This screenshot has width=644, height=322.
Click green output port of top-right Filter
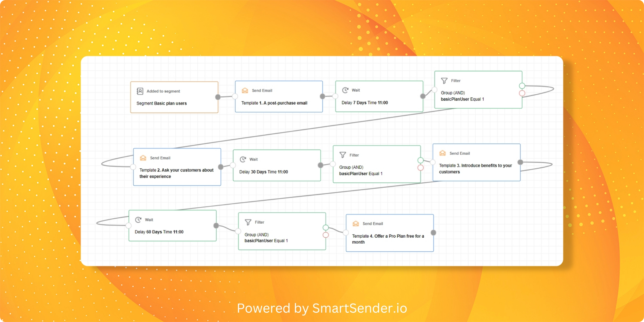point(522,86)
